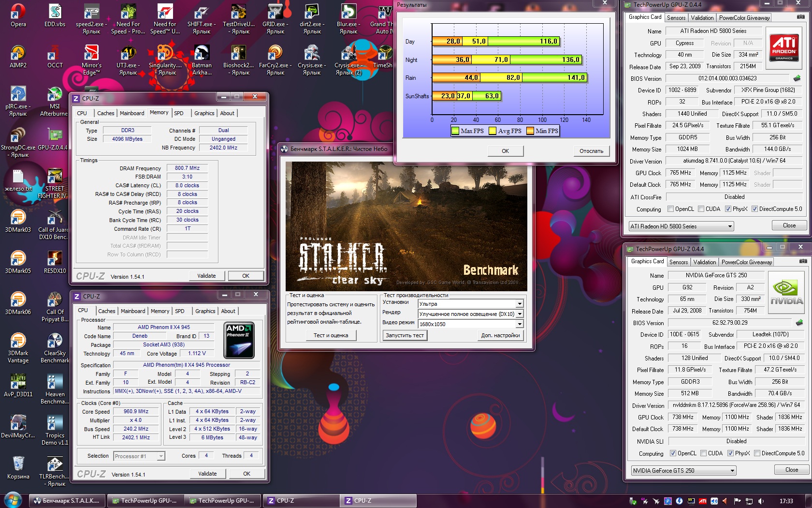Select the Mirror's Edge desktop shortcut
This screenshot has width=812, height=508.
point(91,60)
